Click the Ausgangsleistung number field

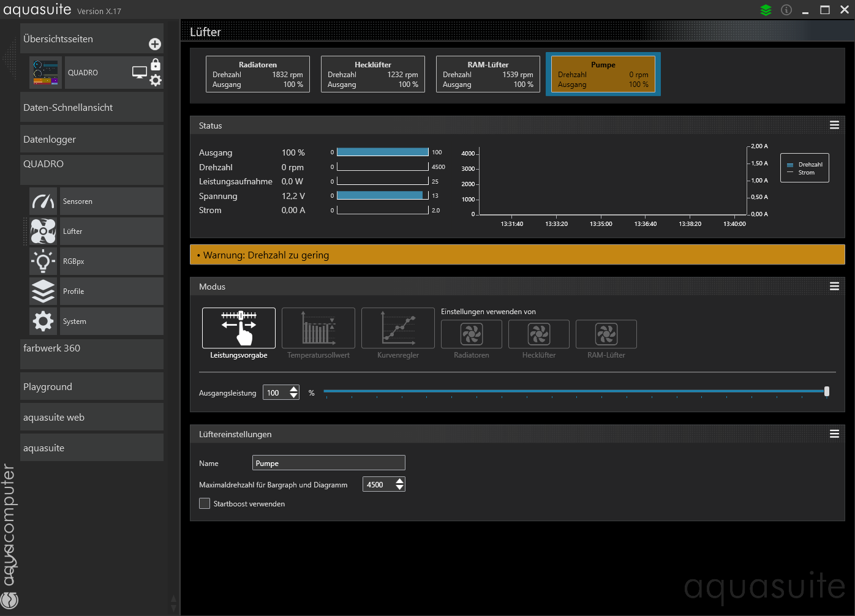point(276,393)
